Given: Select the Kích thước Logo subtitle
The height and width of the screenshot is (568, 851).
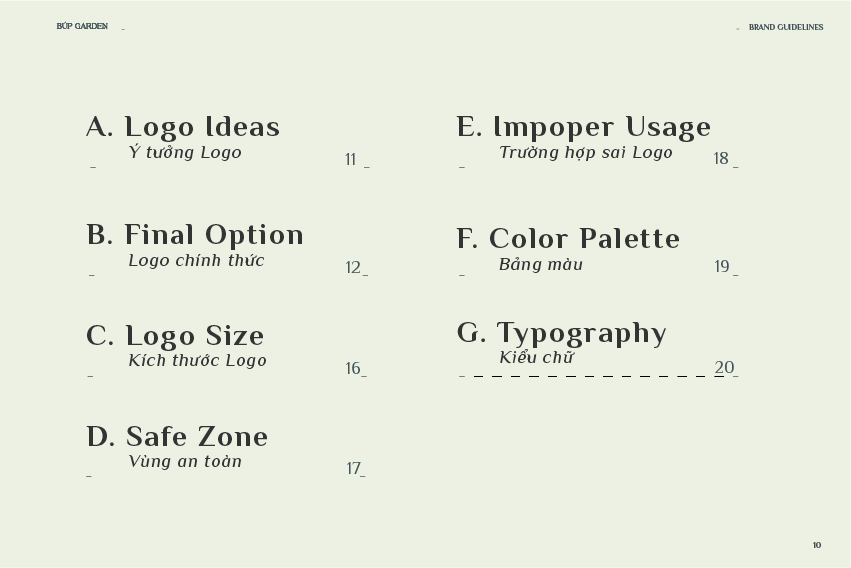Looking at the screenshot, I should coord(197,361).
